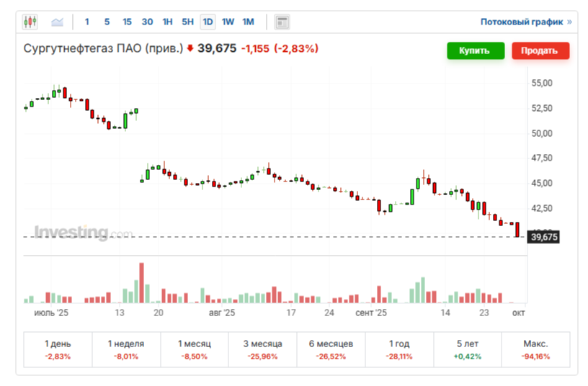Screen dimensions: 588x386
Task: Click the авг '25 date axis label
Action: (222, 313)
